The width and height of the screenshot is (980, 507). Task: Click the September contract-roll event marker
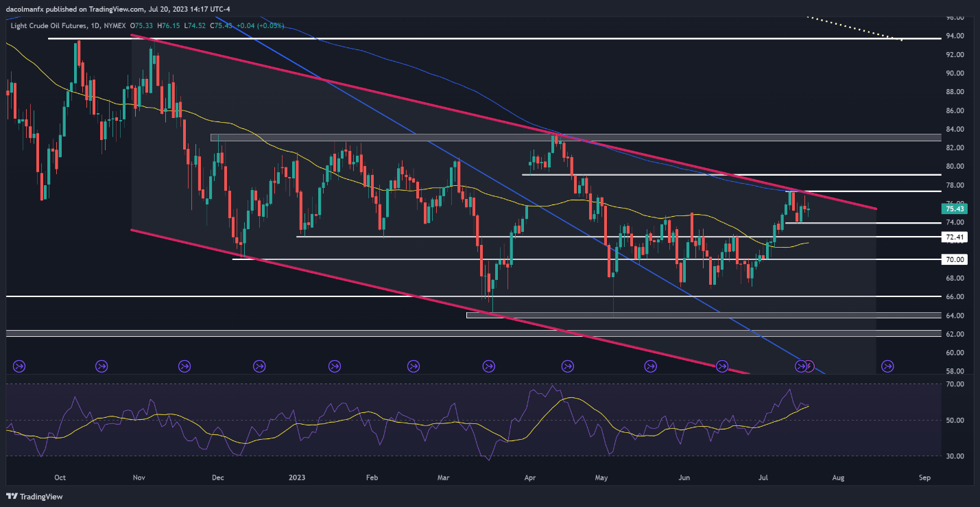tap(19, 366)
